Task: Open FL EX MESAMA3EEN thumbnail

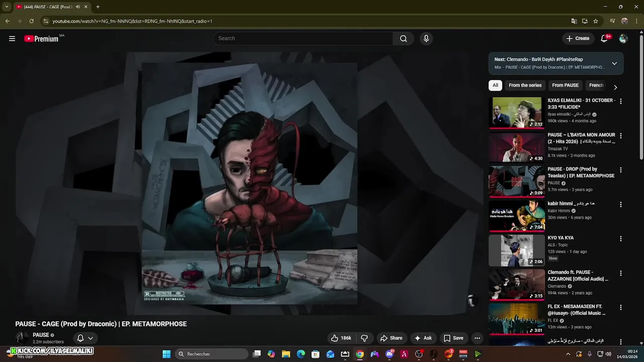Action: tap(517, 319)
